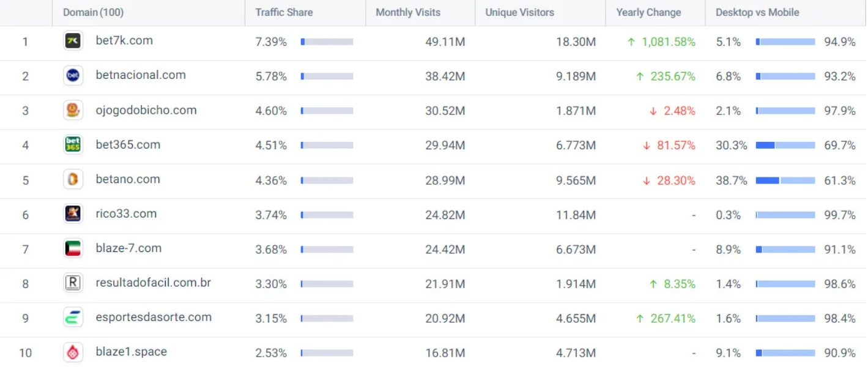
Task: Click the betnacional.com blue logo icon
Action: click(x=73, y=76)
